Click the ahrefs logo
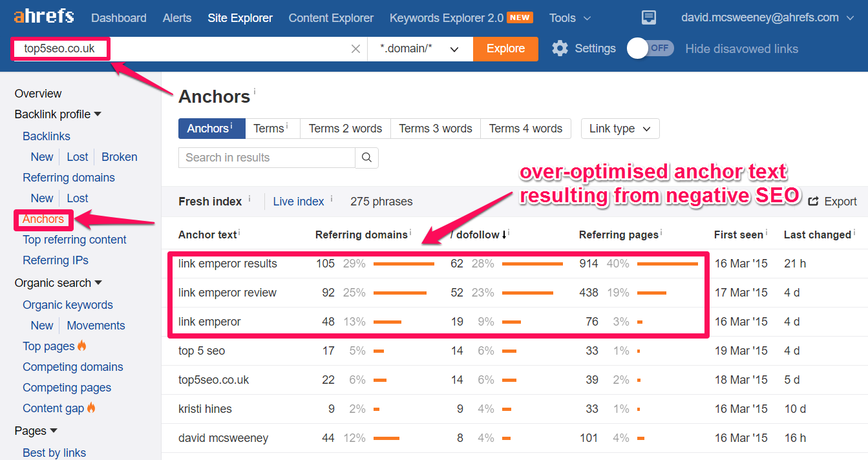 coord(44,17)
